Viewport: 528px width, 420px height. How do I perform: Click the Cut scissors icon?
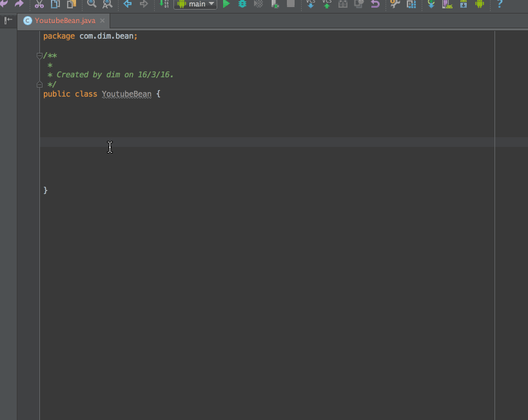point(39,4)
